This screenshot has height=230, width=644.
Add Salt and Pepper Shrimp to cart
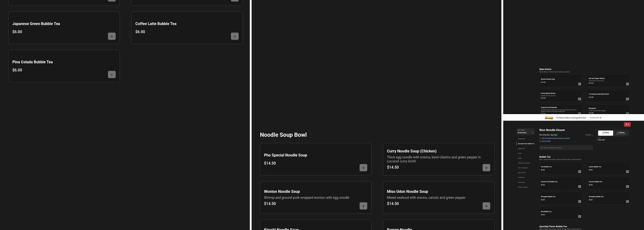[627, 84]
